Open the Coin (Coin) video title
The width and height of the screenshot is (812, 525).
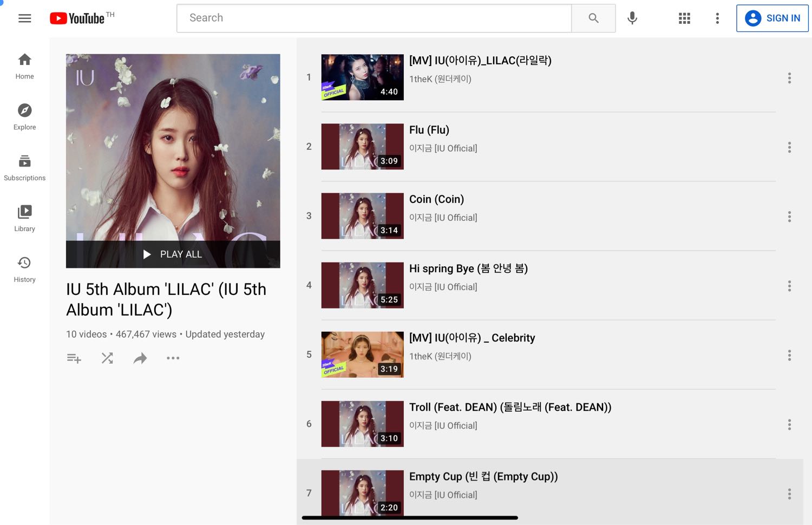(x=436, y=199)
